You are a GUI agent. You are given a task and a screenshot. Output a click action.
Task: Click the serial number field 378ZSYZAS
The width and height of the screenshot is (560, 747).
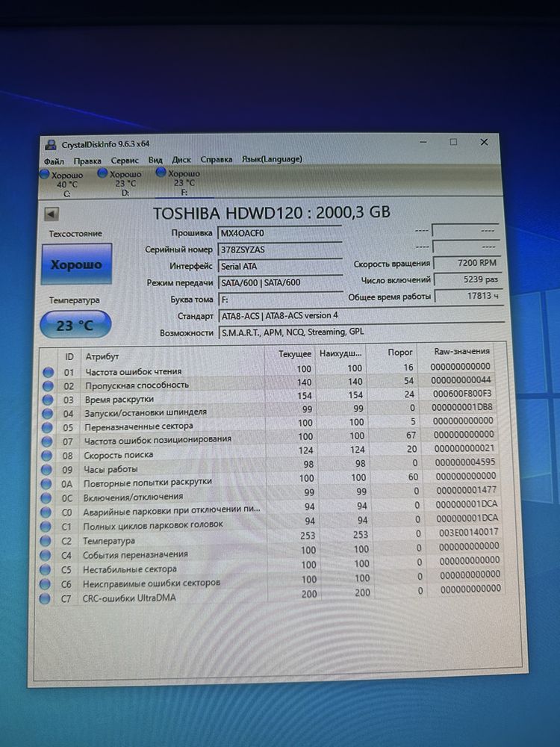click(x=280, y=249)
